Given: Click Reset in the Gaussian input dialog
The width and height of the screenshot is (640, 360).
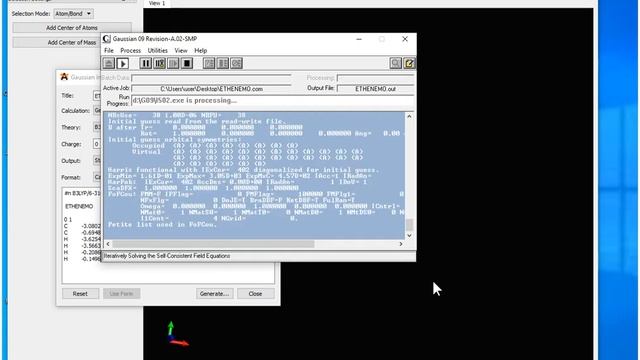Looking at the screenshot, I should pos(80,293).
